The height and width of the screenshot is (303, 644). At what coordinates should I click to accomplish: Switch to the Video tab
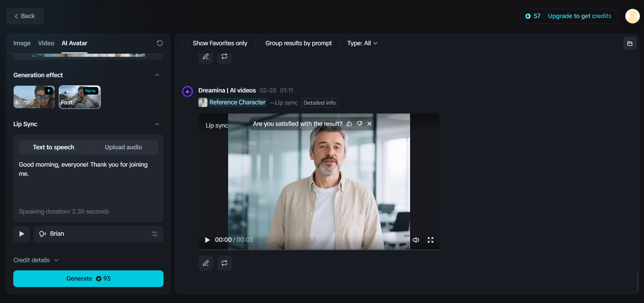[x=46, y=43]
